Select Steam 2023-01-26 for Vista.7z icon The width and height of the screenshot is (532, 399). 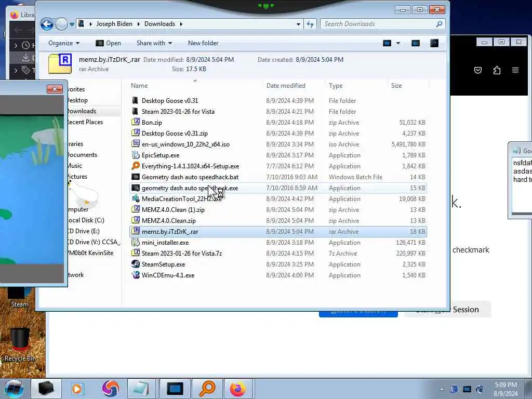click(136, 253)
